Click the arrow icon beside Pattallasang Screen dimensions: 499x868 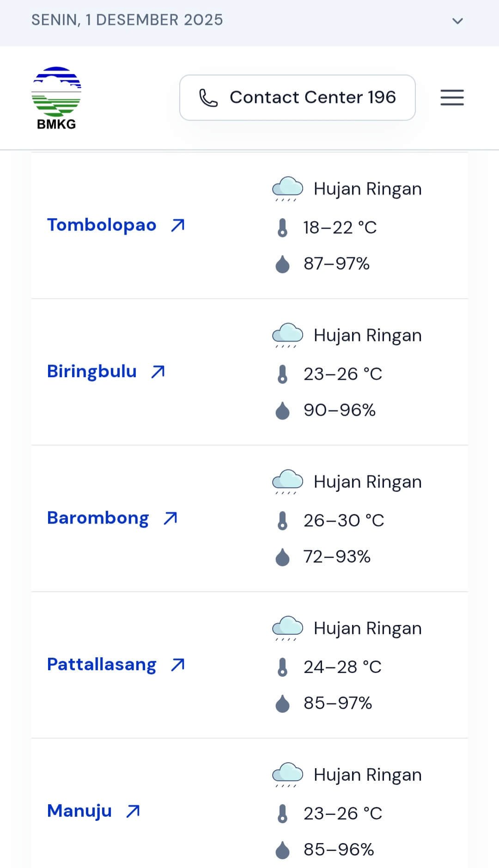178,665
